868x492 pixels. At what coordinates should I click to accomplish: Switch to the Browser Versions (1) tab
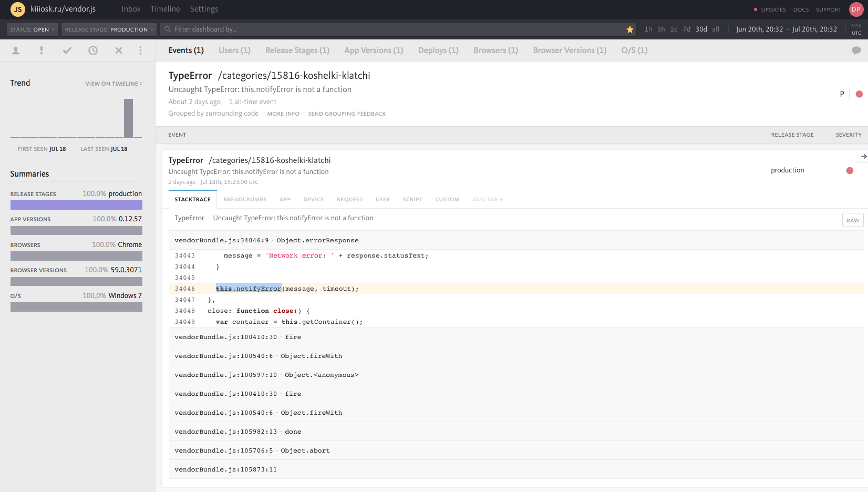point(570,50)
